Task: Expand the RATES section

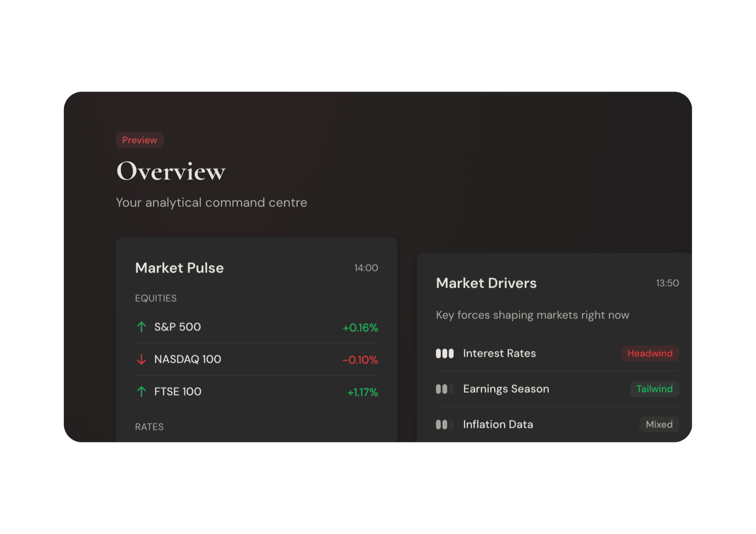Action: point(149,427)
